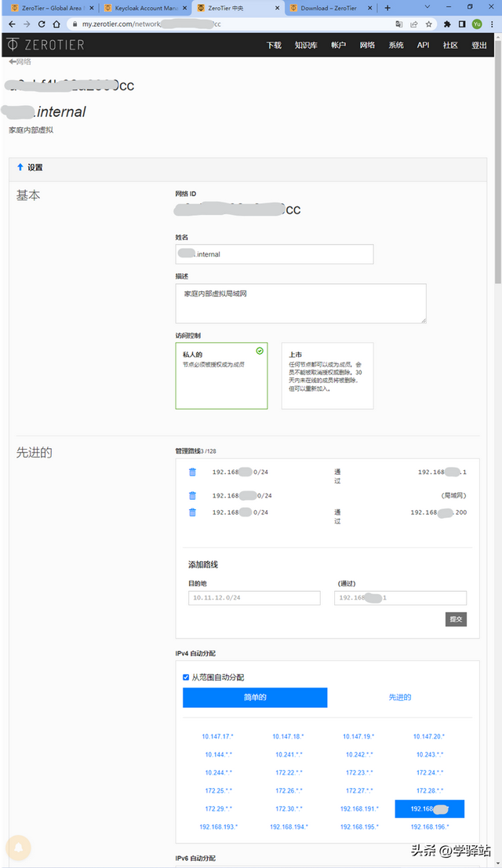Select the 简单的 mode tab
Image resolution: width=502 pixels, height=868 pixels.
click(255, 698)
